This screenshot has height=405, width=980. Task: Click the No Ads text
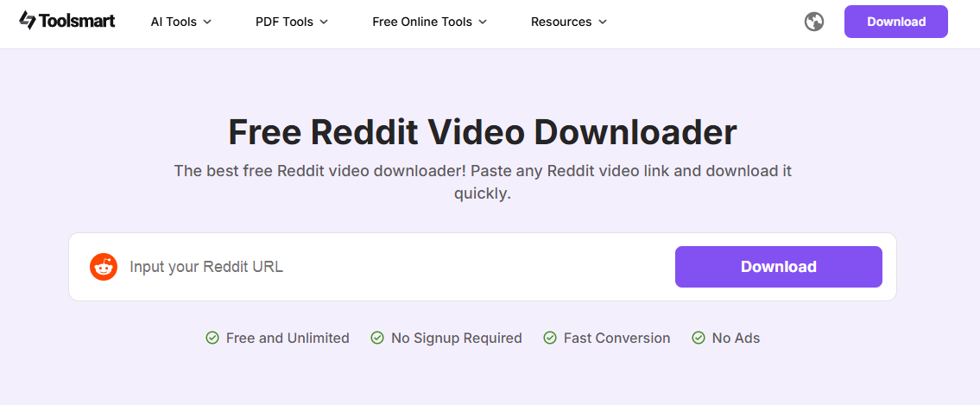[737, 339]
